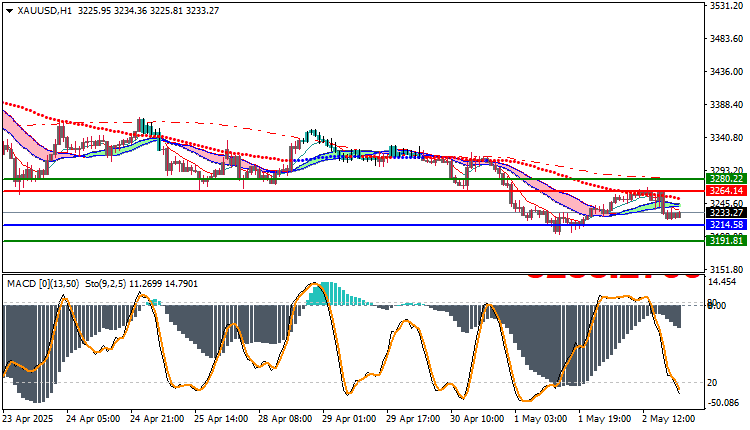Click the 3233.27 current price label
This screenshot has height=430, width=750.
(x=727, y=212)
